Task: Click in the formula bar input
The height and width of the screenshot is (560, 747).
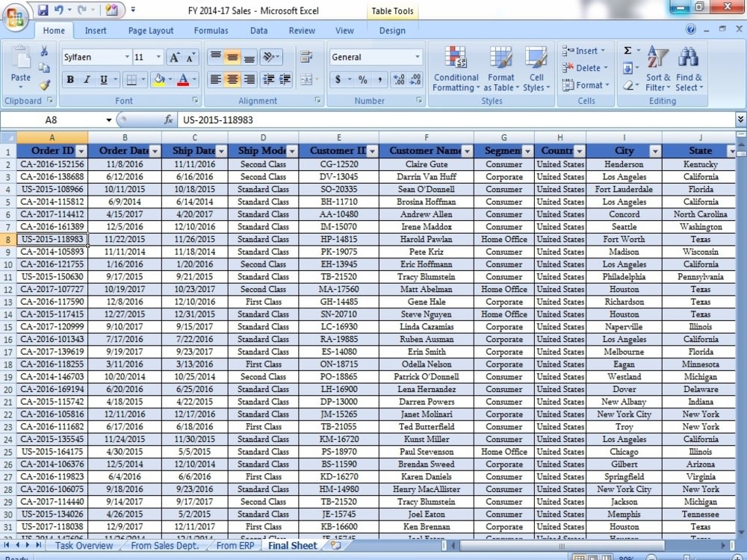Action: tap(456, 120)
